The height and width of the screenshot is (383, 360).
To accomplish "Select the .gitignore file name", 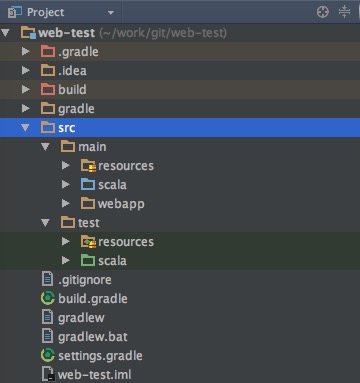I will pyautogui.click(x=85, y=280).
